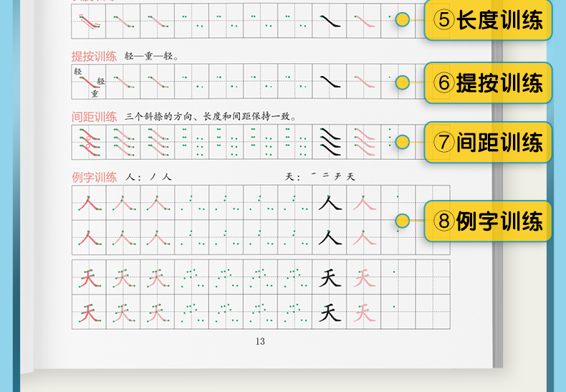Select the black triple-stroke sample in 间距训练 row
Screen dimensions: 566x392
tap(330, 141)
